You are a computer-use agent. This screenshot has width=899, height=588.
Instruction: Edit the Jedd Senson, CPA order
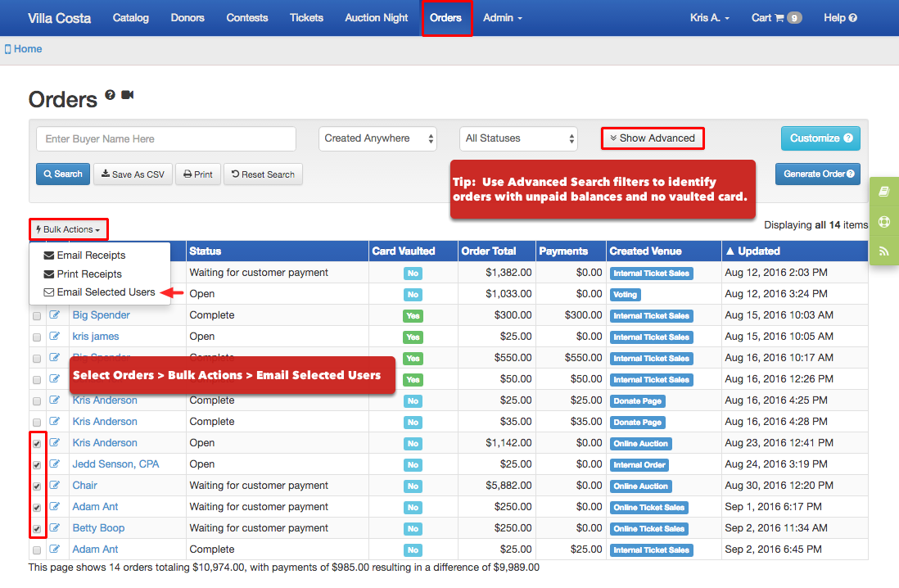pos(55,464)
